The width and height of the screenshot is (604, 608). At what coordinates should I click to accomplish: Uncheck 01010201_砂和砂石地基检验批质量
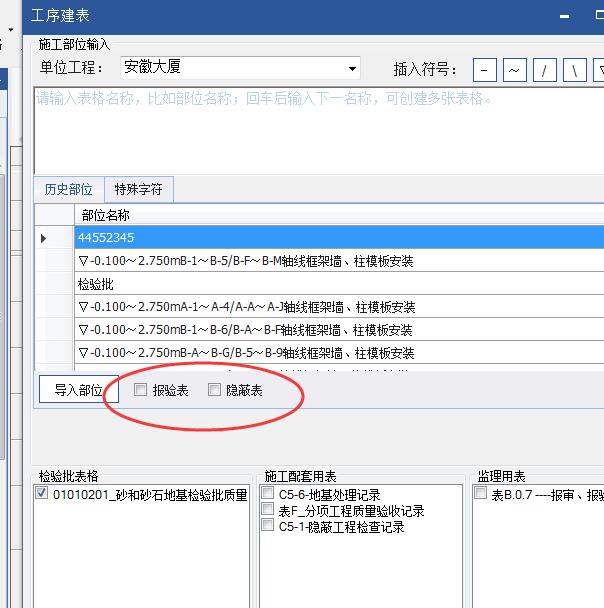pos(42,494)
